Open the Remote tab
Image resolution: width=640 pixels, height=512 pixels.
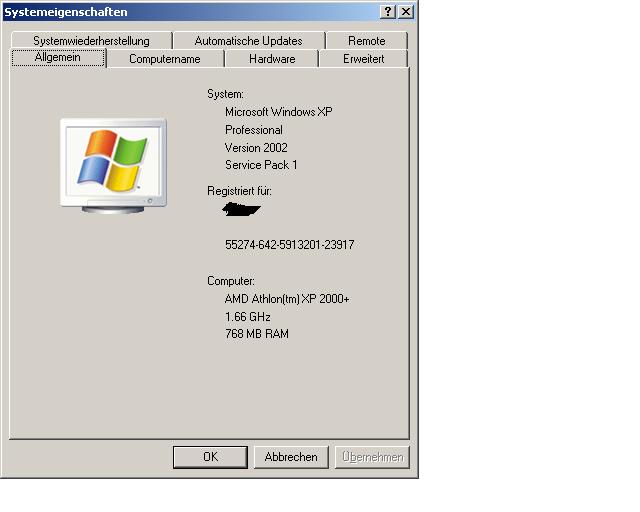[x=367, y=41]
